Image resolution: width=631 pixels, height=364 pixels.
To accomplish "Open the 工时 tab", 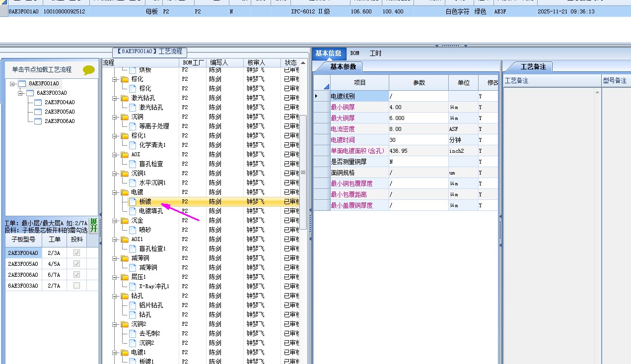I will (376, 54).
